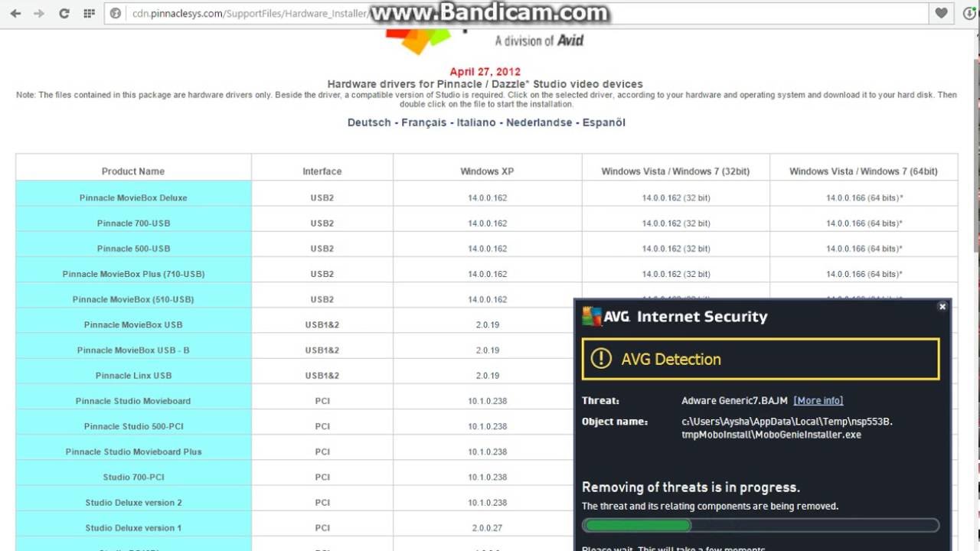Reload the page with the refresh icon
This screenshot has height=551, width=980.
coord(64,13)
